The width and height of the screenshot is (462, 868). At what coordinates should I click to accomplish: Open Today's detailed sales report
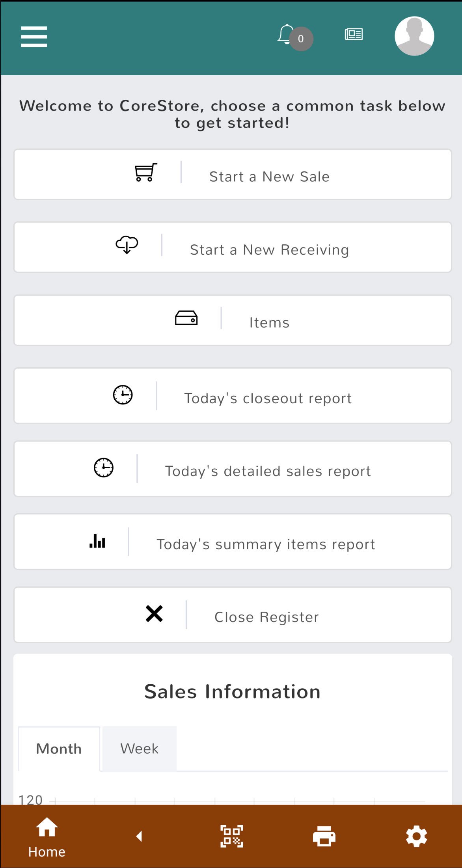tap(268, 471)
